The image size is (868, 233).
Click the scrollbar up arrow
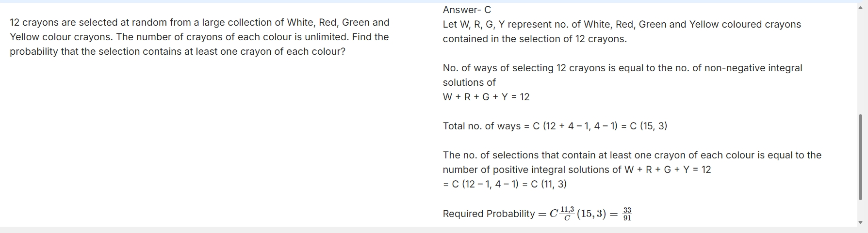point(861,8)
